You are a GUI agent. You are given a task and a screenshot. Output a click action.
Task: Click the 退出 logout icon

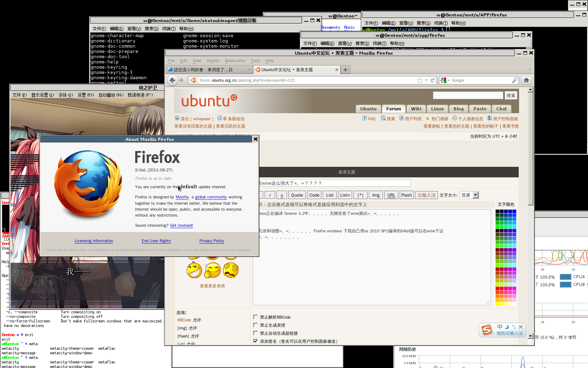(x=177, y=118)
